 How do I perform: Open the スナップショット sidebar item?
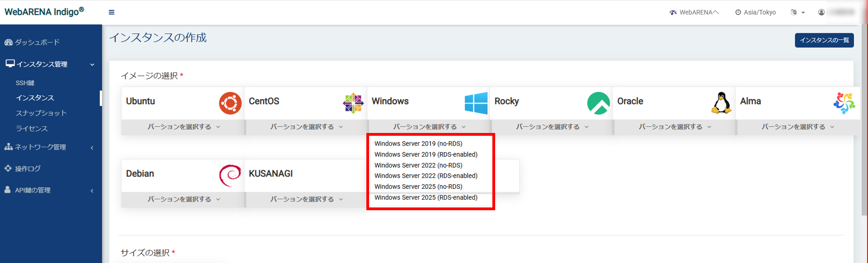tap(41, 113)
